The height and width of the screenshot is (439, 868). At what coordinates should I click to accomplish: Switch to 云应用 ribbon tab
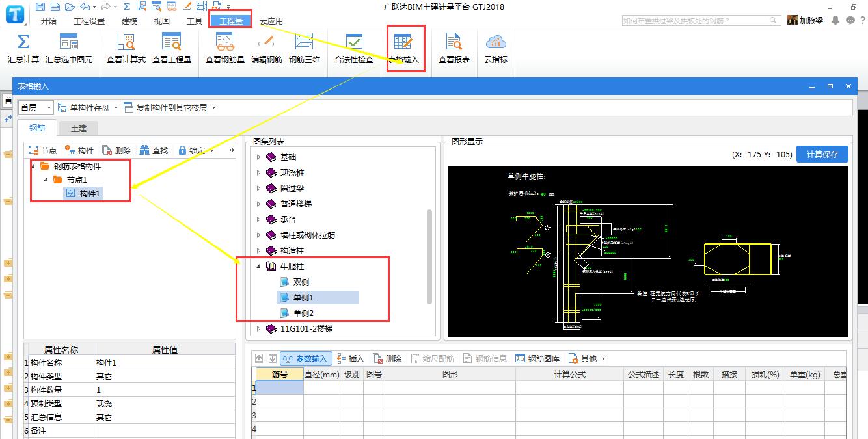tap(271, 21)
